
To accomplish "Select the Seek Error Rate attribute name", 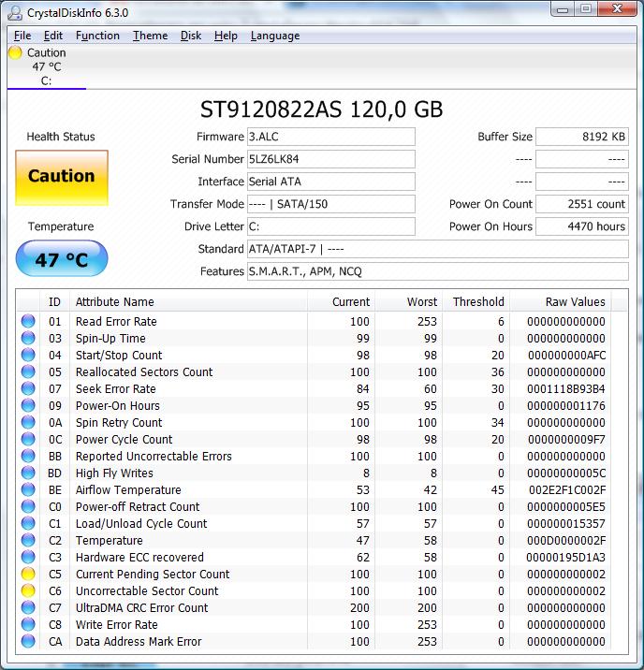I will pos(116,389).
